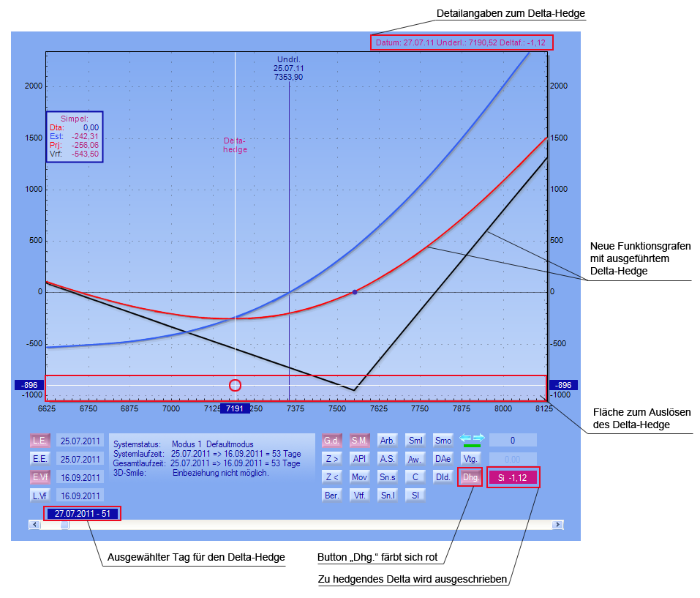700x598 pixels.
Task: Click the E.Vf expiry button
Action: pyautogui.click(x=39, y=477)
